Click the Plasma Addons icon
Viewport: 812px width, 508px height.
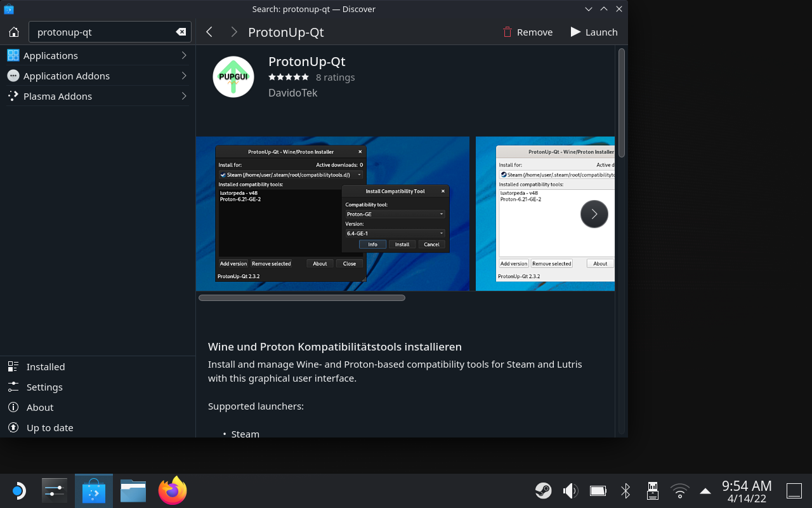coord(13,96)
